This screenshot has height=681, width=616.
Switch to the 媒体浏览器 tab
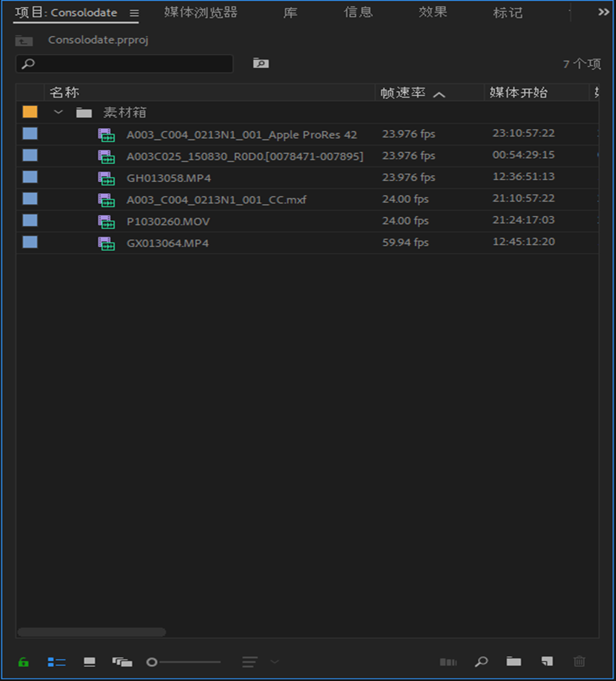coord(202,13)
